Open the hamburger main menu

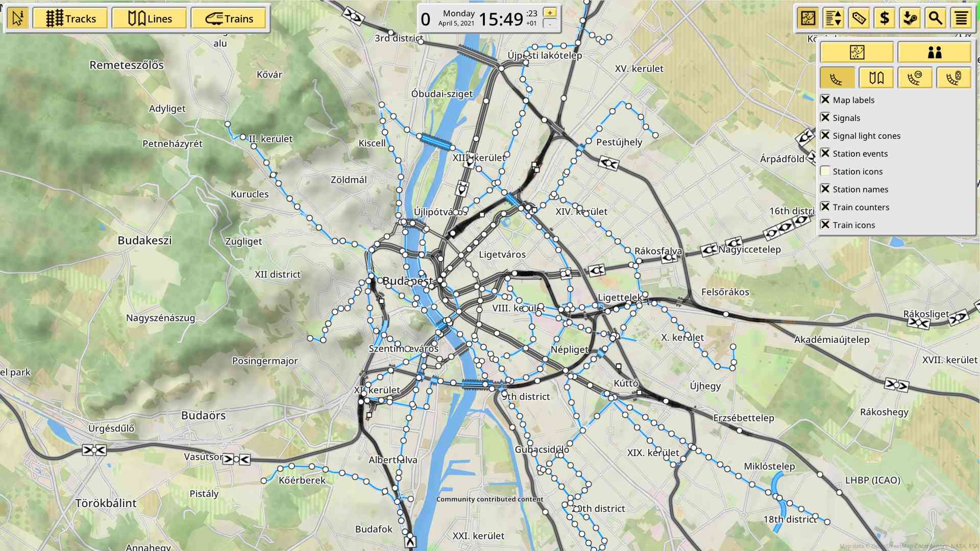[x=961, y=18]
